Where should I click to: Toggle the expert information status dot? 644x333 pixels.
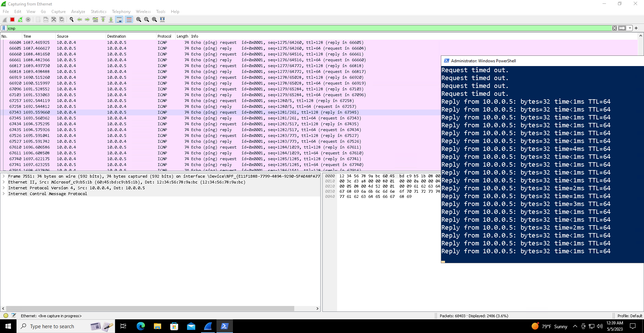pyautogui.click(x=5, y=316)
